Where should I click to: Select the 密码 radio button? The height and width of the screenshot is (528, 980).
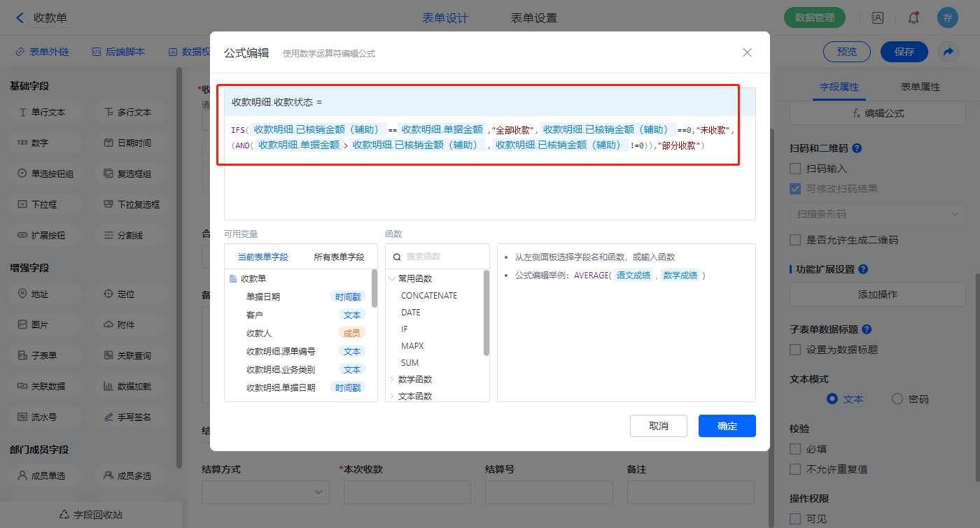coord(897,399)
